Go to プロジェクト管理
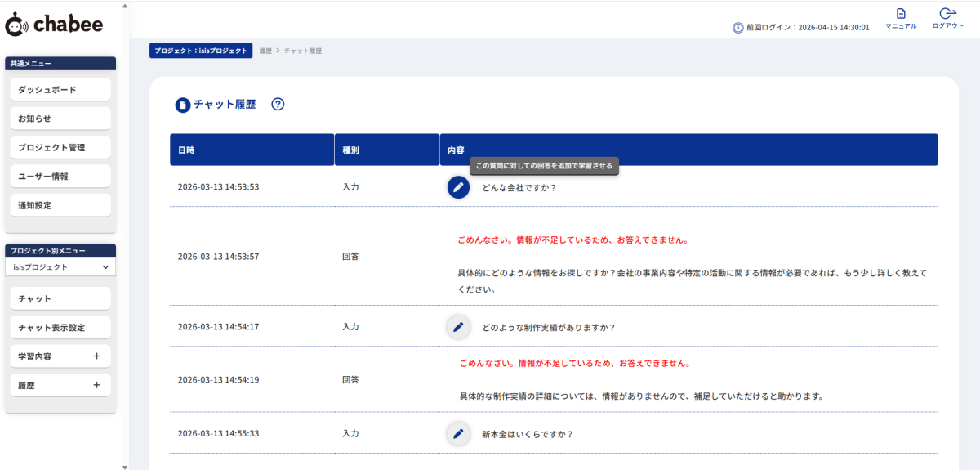Screen dimensions: 980x470 click(x=60, y=148)
